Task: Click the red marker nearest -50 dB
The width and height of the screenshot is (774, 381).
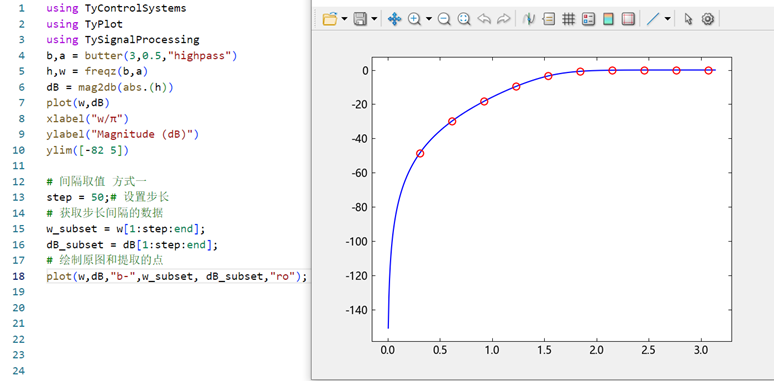Action: pyautogui.click(x=420, y=153)
